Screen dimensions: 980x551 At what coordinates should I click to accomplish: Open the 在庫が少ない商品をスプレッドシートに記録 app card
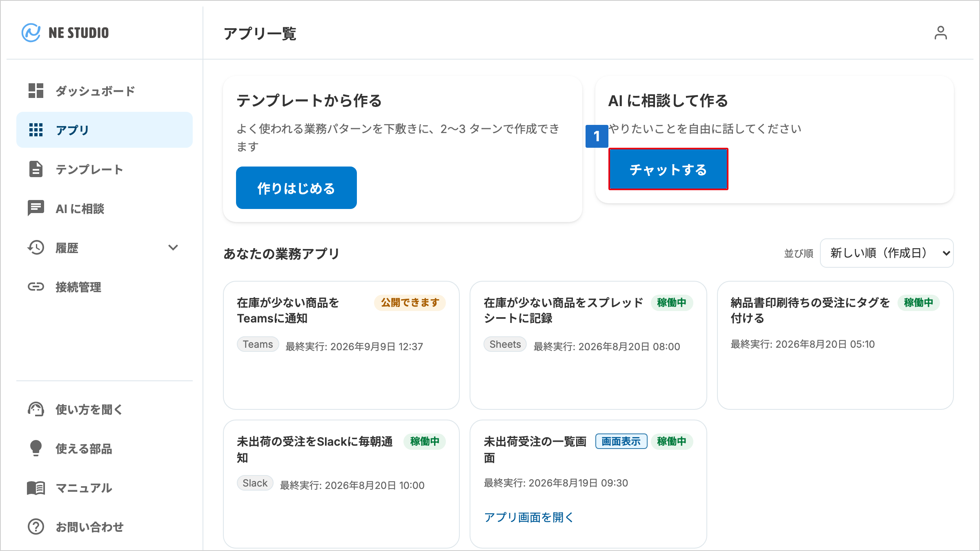588,345
